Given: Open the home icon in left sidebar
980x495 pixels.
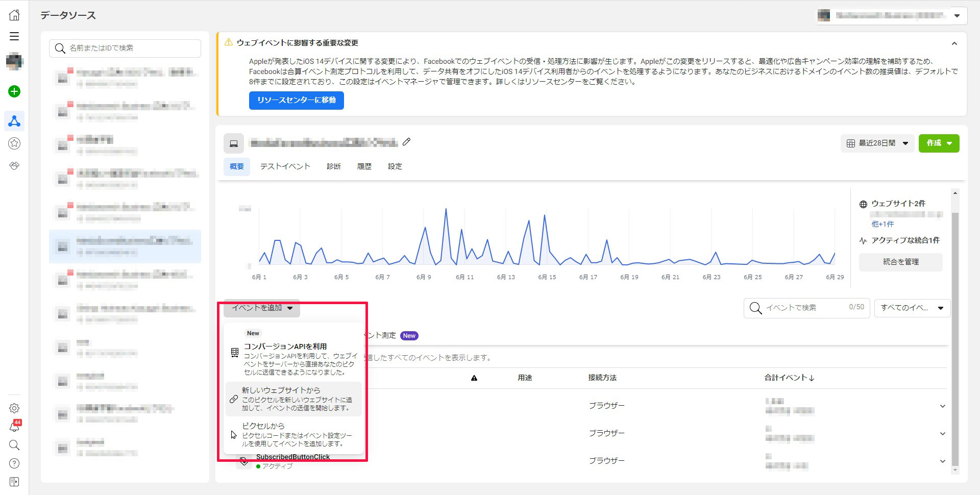Looking at the screenshot, I should coord(14,15).
